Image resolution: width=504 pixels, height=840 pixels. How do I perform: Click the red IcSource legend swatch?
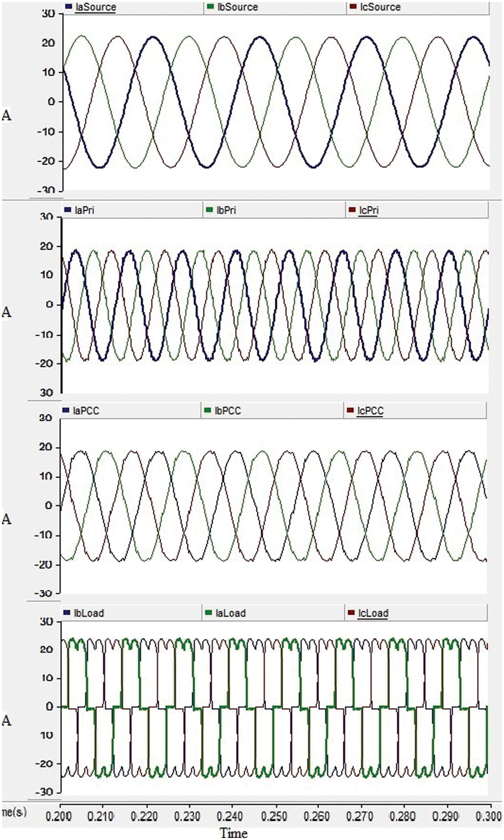(x=352, y=7)
